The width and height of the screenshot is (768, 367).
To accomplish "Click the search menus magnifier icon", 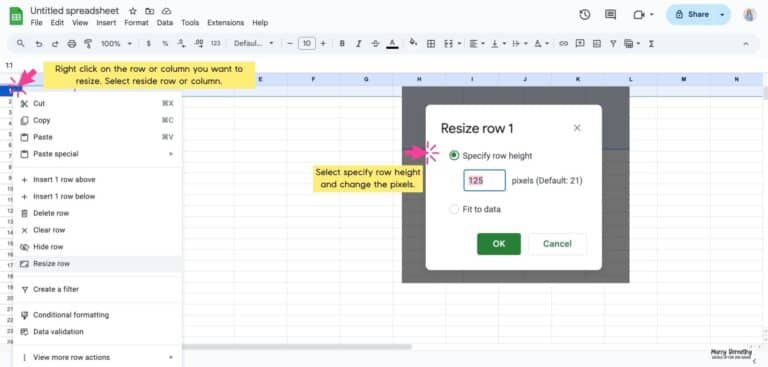I will (x=21, y=44).
